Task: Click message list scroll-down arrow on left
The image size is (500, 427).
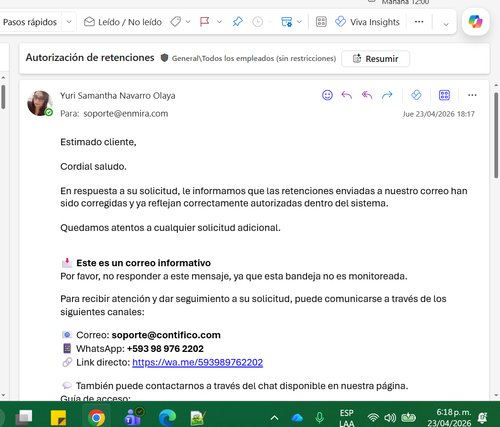Action: click(x=3, y=395)
